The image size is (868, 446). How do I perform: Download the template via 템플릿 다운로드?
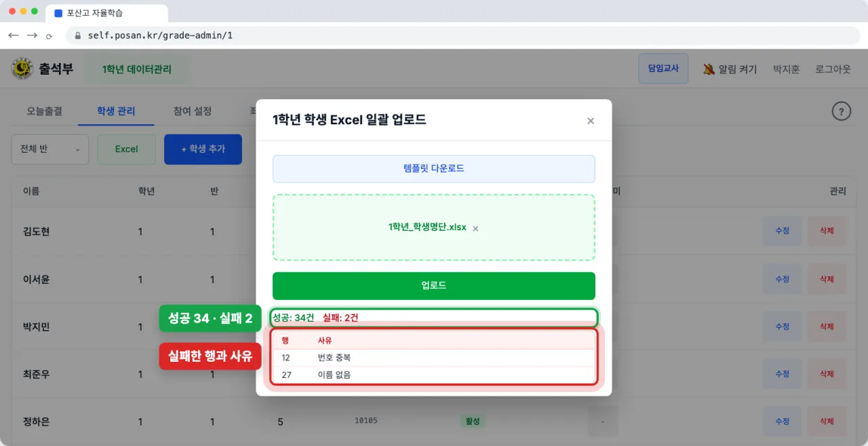click(434, 169)
